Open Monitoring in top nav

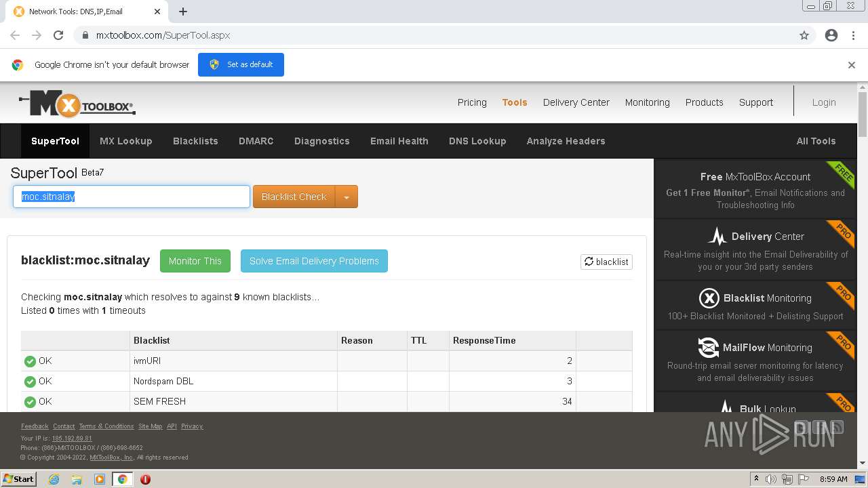coord(648,102)
